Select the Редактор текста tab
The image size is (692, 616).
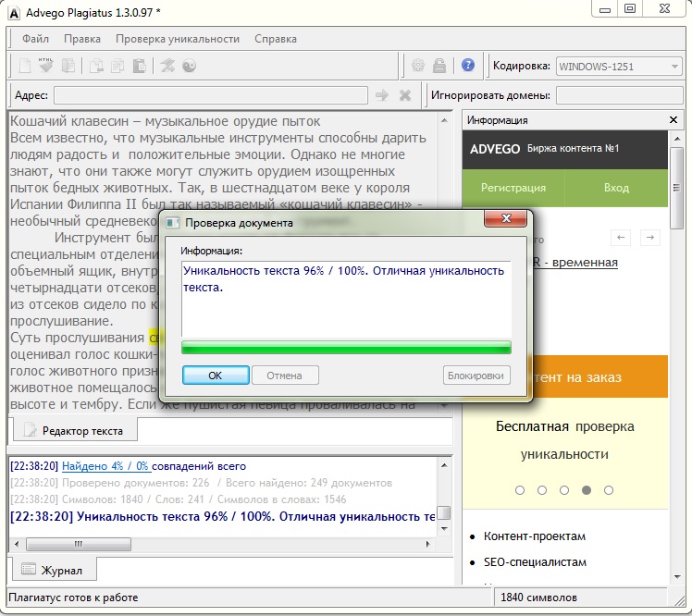point(75,430)
